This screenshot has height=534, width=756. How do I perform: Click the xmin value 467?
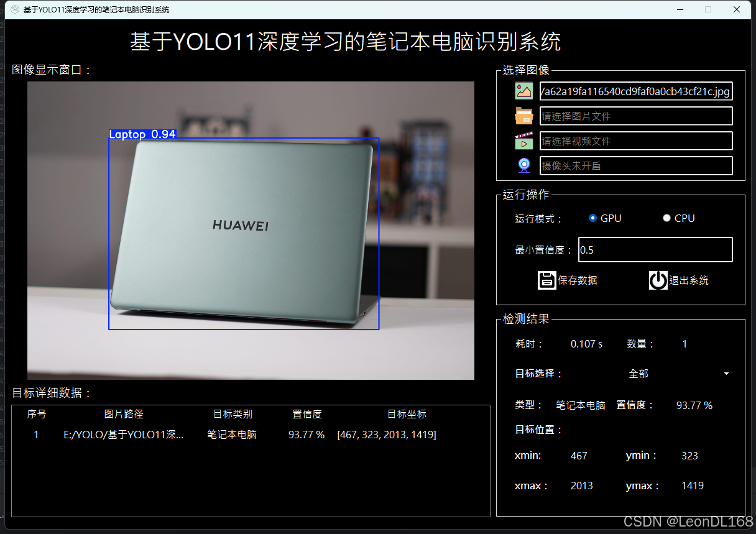click(579, 456)
